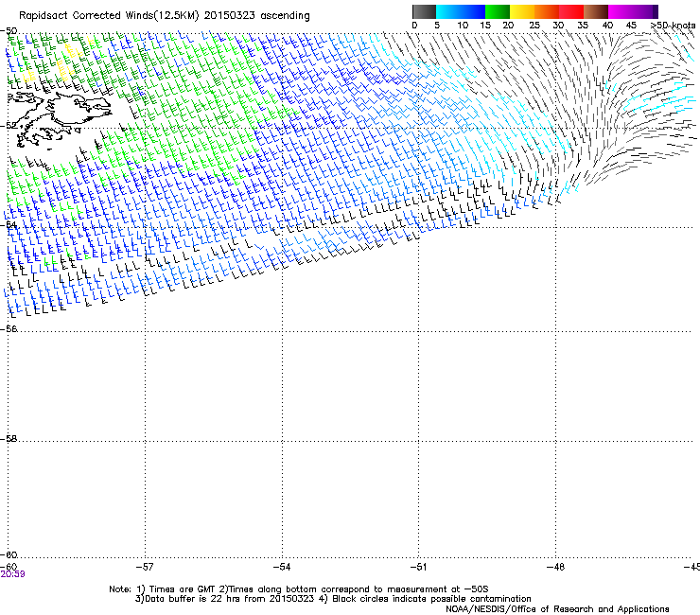Click the -56 latitude axis label
700x615 pixels.
pos(9,328)
